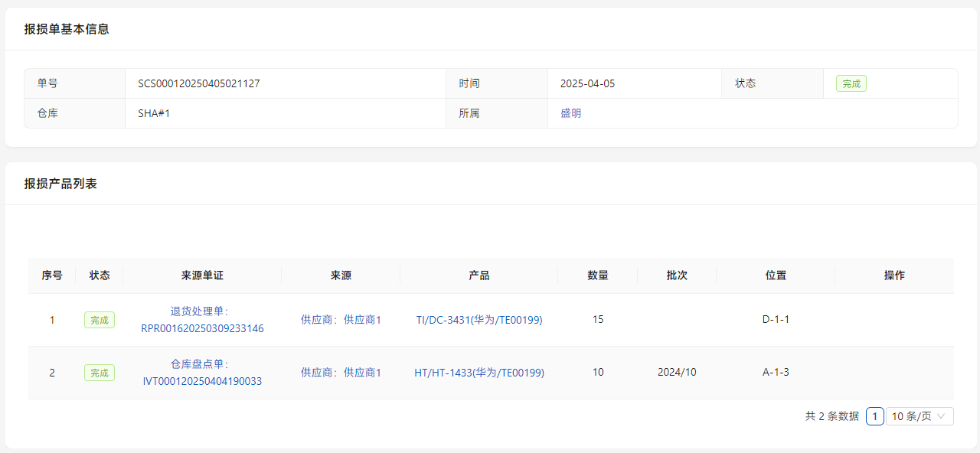Click 供应商1 source link in row 1
Screen dimensions: 980x453
pos(341,320)
